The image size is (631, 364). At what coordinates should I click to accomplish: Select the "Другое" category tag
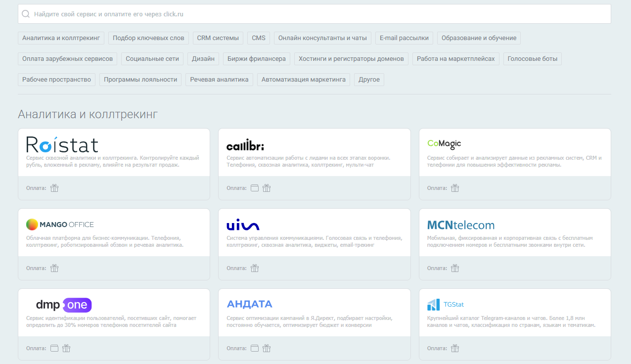[369, 80]
